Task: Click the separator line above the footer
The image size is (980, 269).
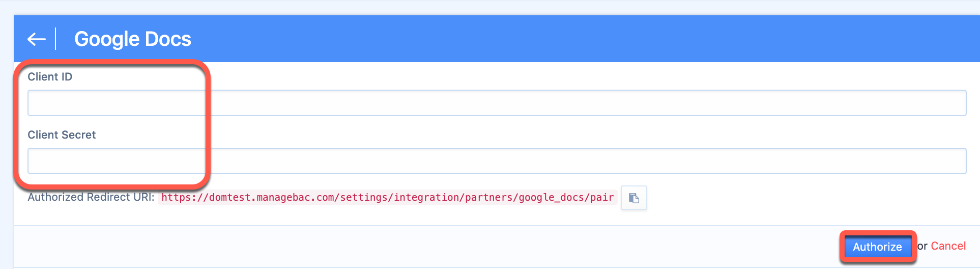Action: click(x=497, y=226)
